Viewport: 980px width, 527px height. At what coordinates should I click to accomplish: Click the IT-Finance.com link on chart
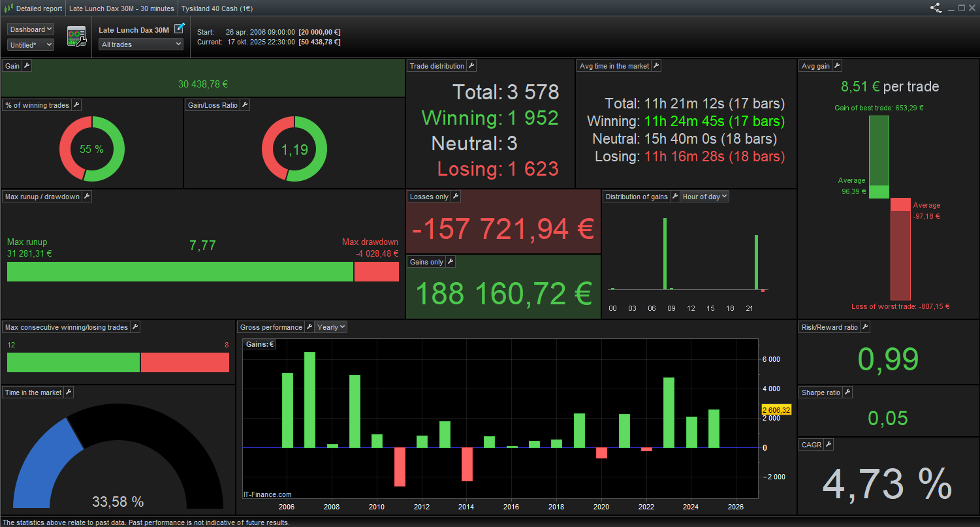(268, 494)
